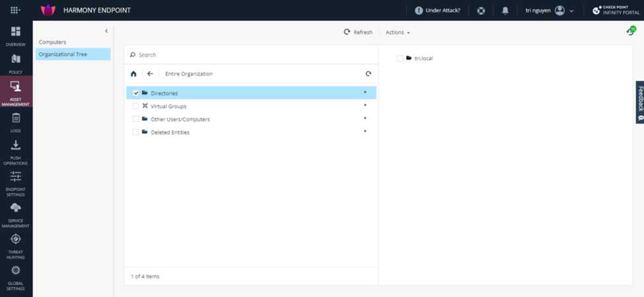
Task: Open the Overview dashboard icon
Action: (16, 31)
